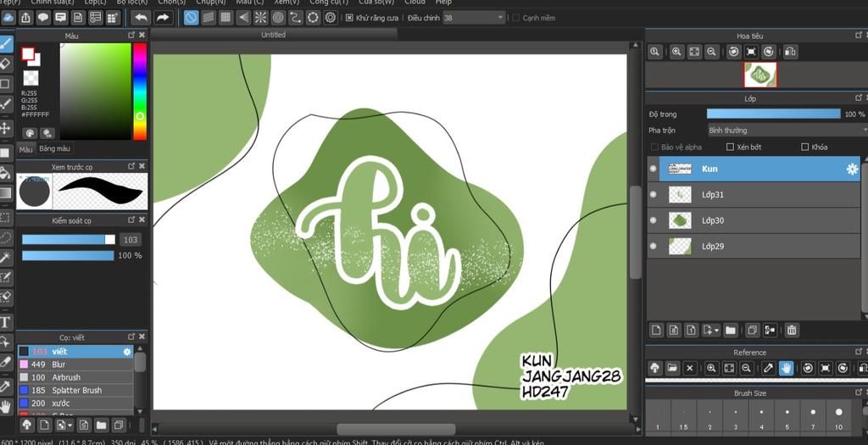Viewport: 868px width, 445px height.
Task: Click the foreground color swatch
Action: coord(27,53)
